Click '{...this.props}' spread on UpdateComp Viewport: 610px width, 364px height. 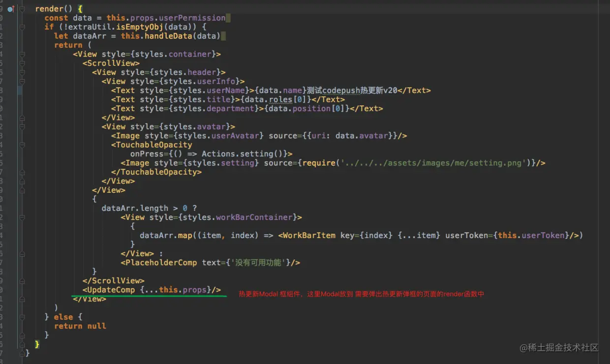coord(176,290)
